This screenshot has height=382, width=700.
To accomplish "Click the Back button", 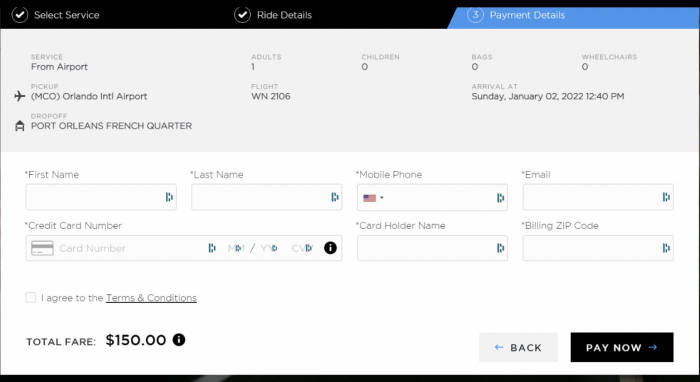I will (x=518, y=347).
